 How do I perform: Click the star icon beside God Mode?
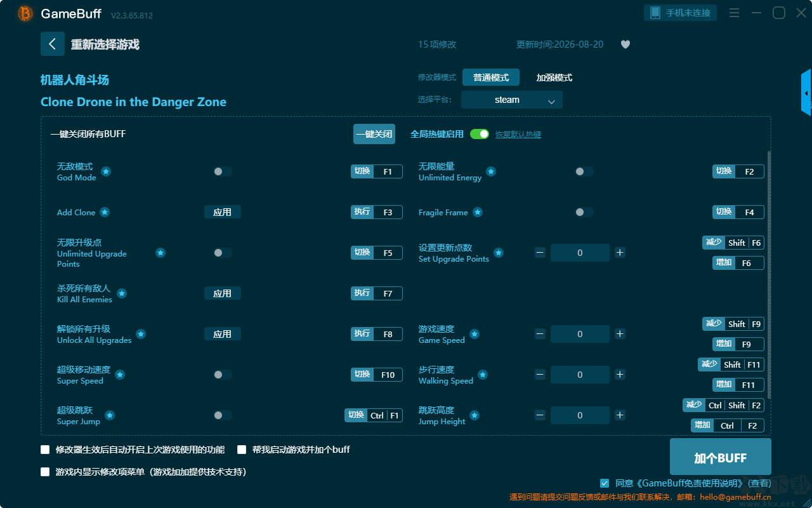106,171
